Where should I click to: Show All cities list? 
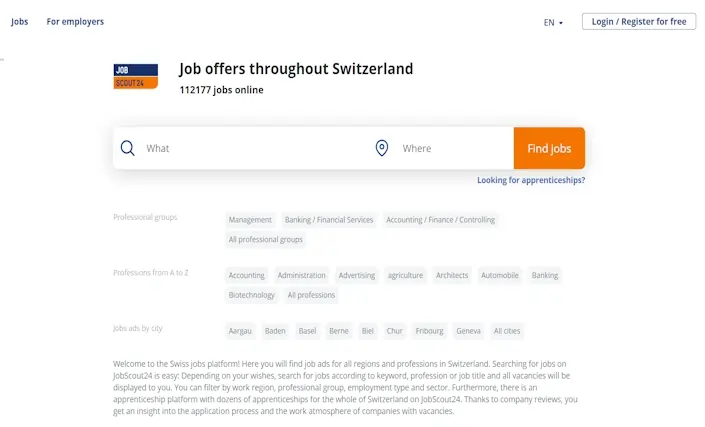point(507,331)
